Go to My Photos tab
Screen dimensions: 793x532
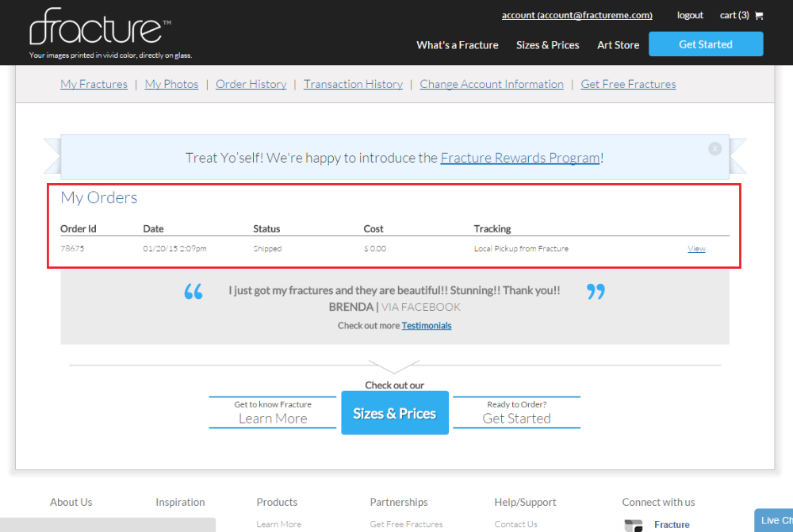click(x=171, y=84)
